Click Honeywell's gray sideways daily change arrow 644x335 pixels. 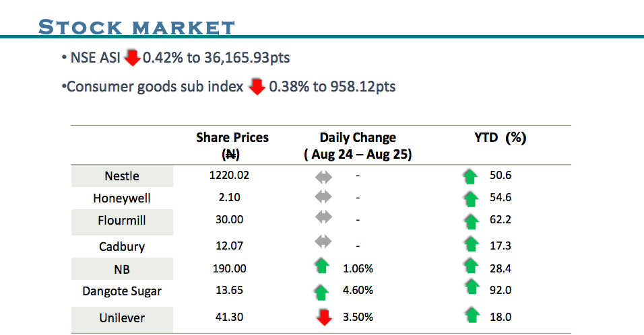pos(324,198)
